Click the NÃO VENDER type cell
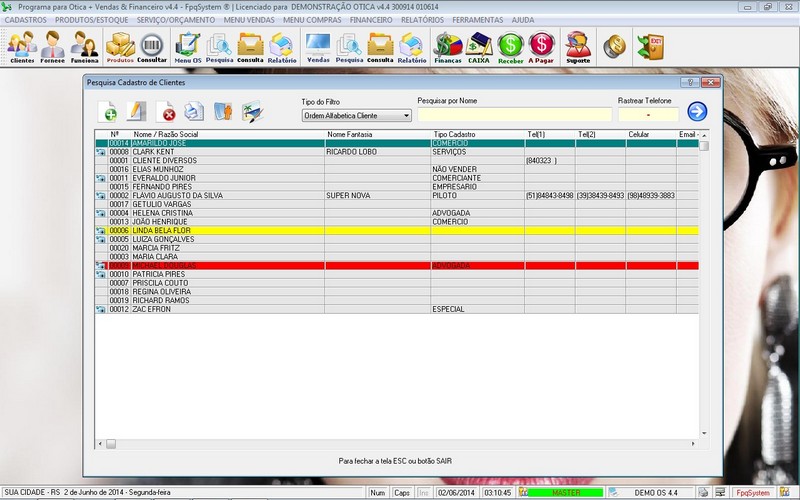This screenshot has height=500, width=800. 478,169
